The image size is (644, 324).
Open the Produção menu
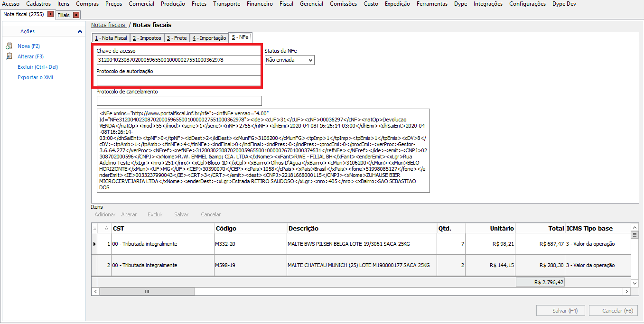(173, 4)
